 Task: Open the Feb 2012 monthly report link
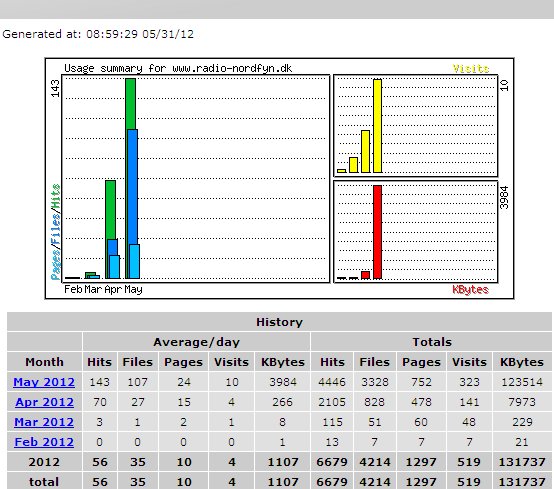pos(44,442)
